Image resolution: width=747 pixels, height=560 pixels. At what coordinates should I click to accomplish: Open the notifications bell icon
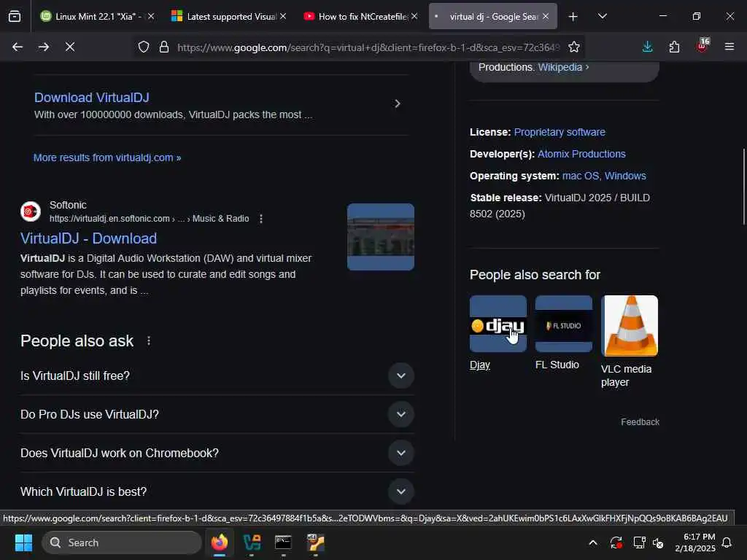point(727,542)
